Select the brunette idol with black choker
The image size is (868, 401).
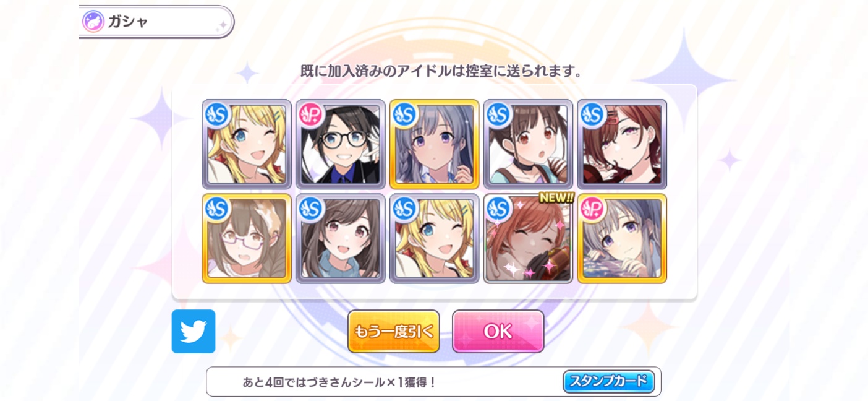[528, 144]
